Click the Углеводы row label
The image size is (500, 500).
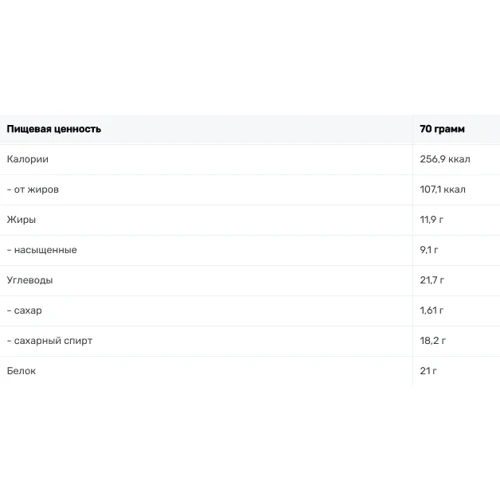30,280
